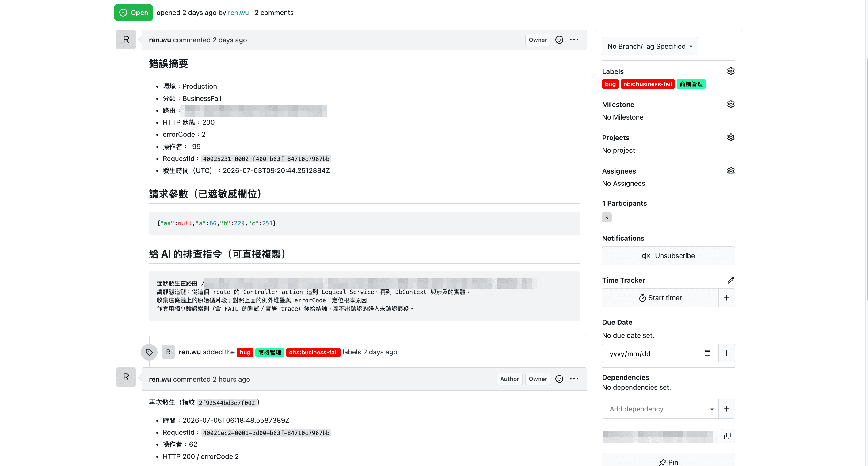Open more options menu on first comment
Image resolution: width=868 pixels, height=466 pixels.
[x=574, y=40]
